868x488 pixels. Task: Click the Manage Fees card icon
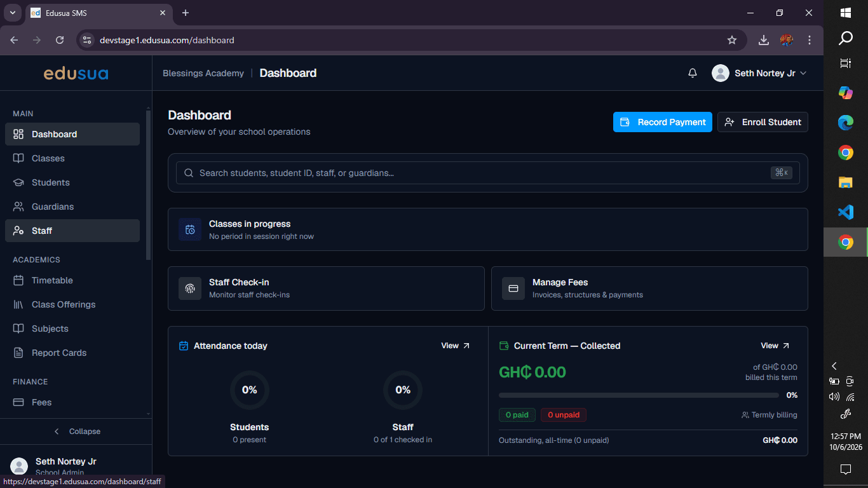pyautogui.click(x=513, y=288)
